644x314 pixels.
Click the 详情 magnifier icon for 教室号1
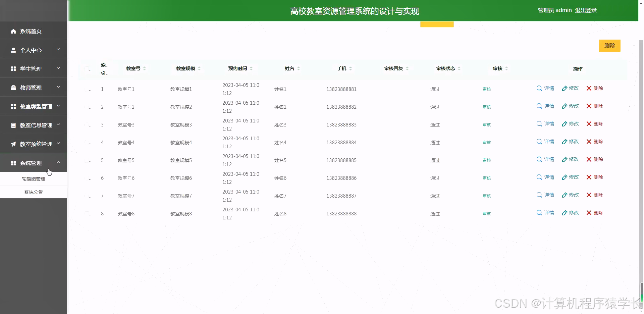(x=539, y=88)
